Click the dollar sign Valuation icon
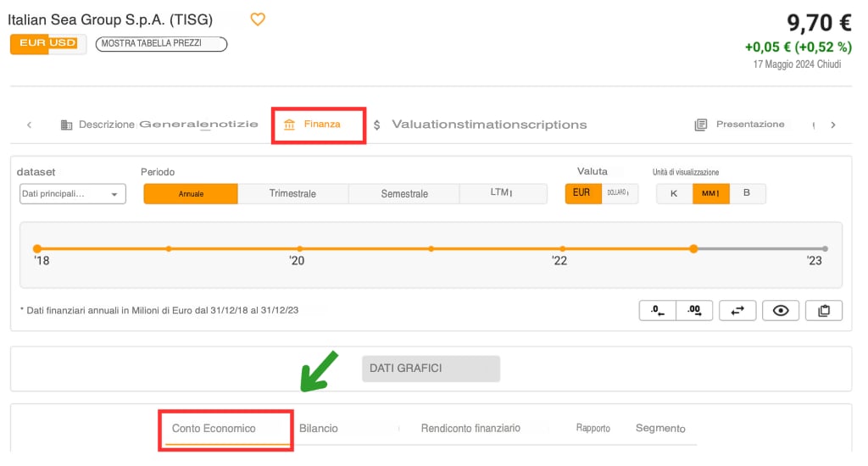 (x=377, y=125)
